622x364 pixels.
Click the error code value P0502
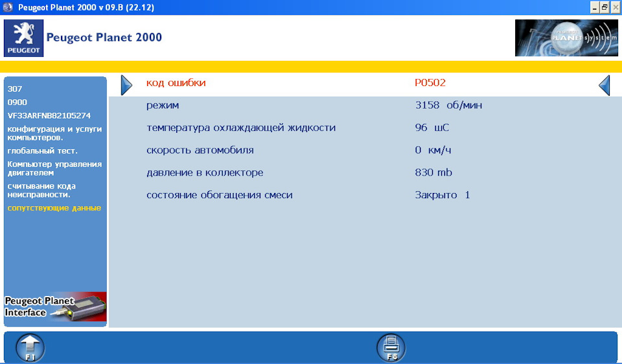(430, 83)
